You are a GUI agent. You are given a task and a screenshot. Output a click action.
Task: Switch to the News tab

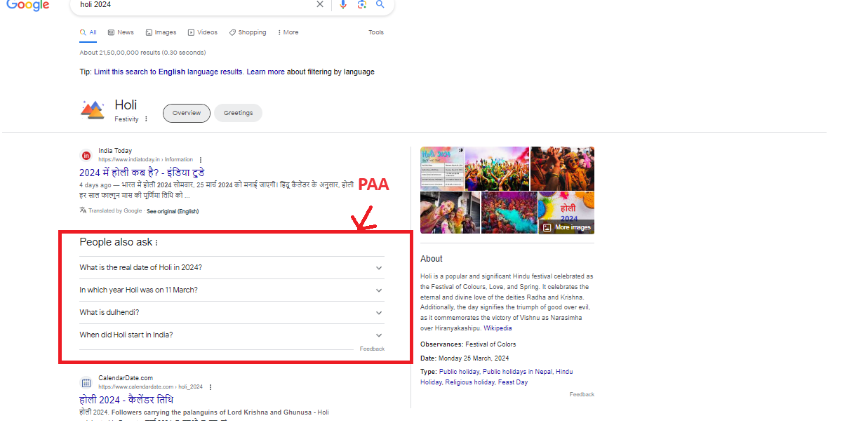[x=121, y=32]
